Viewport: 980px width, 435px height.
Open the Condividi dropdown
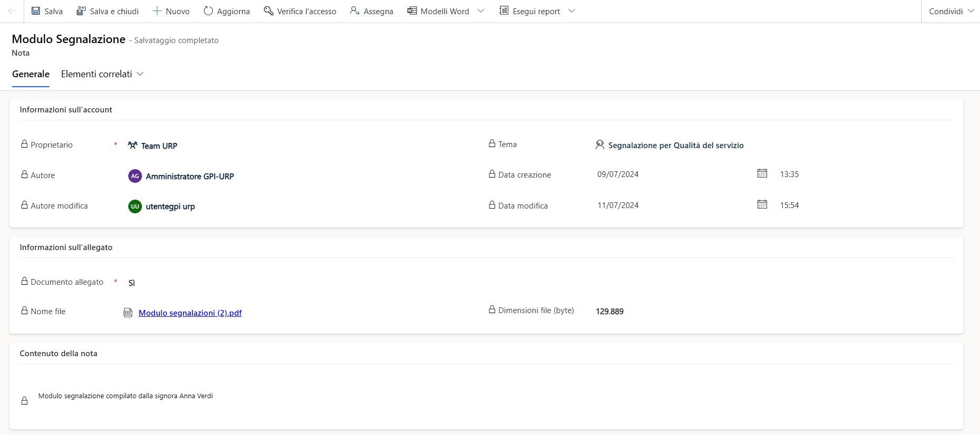pos(951,11)
